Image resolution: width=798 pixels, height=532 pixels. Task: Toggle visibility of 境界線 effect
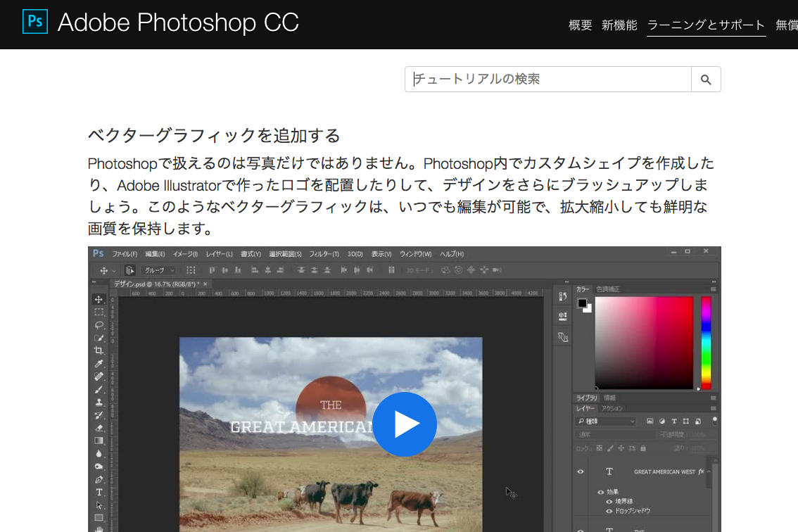[609, 502]
